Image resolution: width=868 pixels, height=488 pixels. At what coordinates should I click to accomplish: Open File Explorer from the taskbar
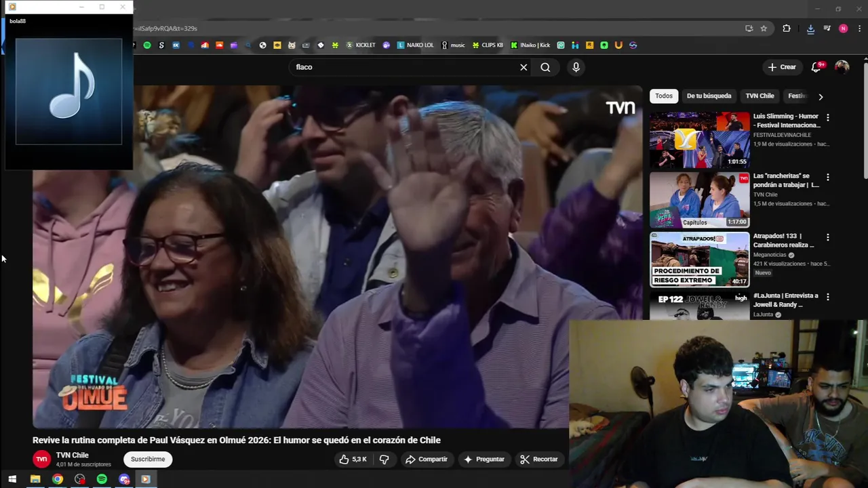click(35, 479)
